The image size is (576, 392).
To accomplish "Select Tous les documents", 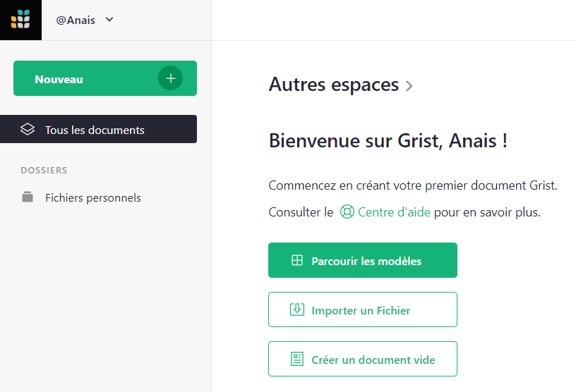I will pos(98,129).
